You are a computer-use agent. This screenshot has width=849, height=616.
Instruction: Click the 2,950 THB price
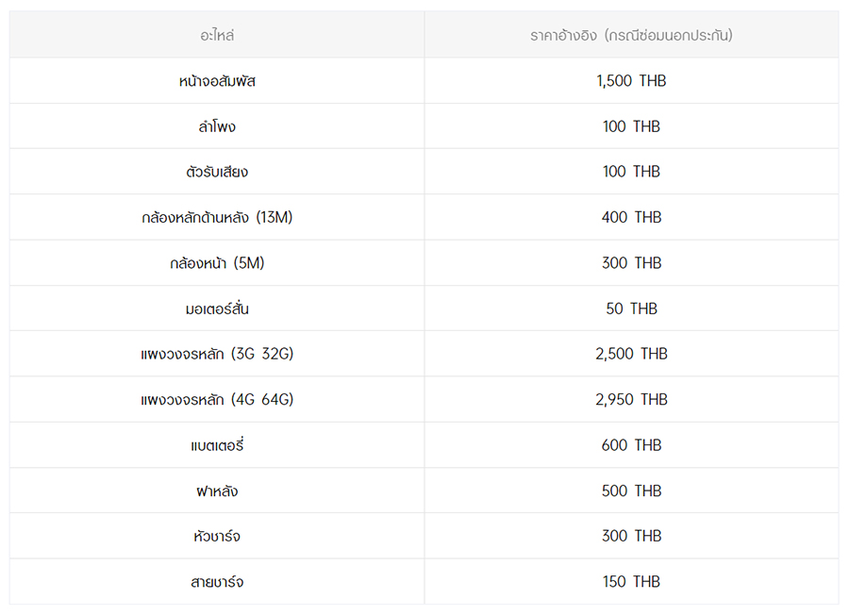point(631,400)
